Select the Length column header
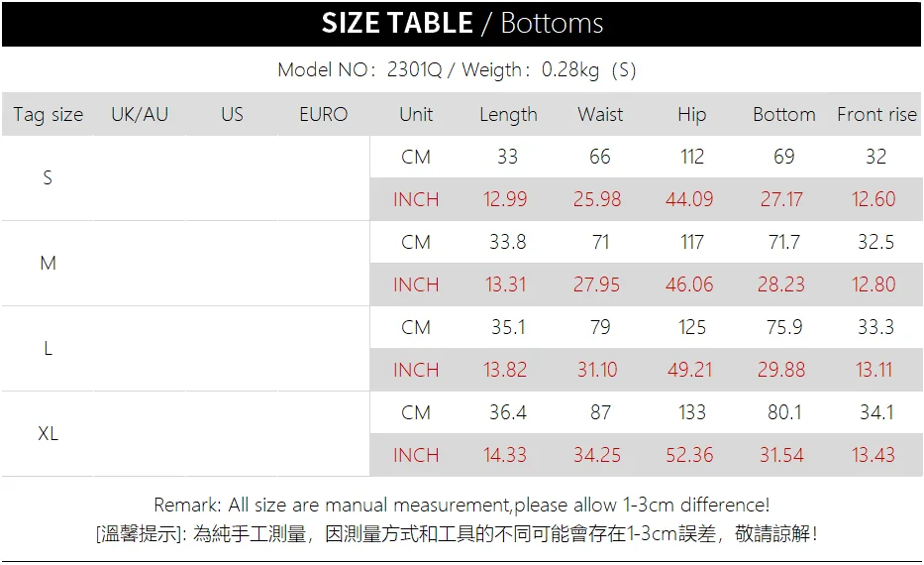This screenshot has width=924, height=565. tap(508, 115)
